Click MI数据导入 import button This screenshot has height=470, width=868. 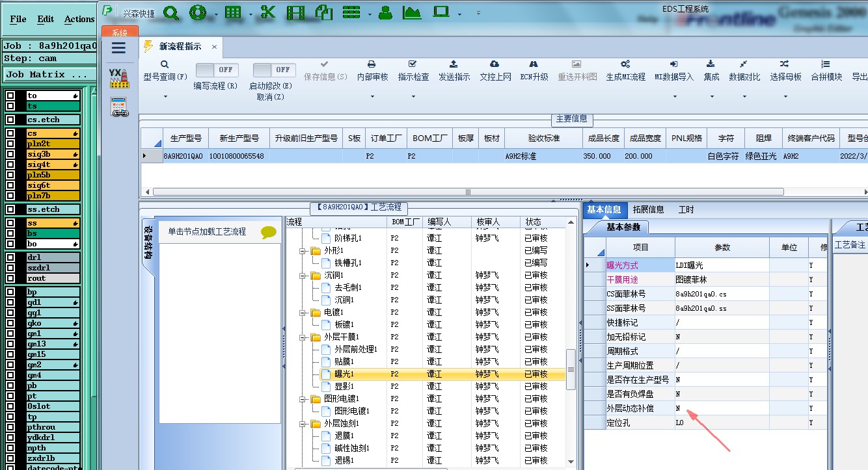click(674, 71)
